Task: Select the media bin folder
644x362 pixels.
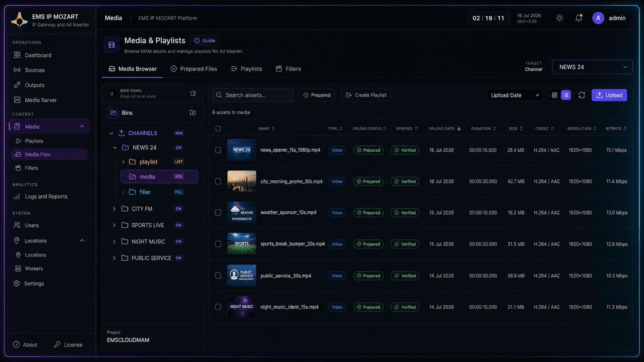Action: coord(159,177)
